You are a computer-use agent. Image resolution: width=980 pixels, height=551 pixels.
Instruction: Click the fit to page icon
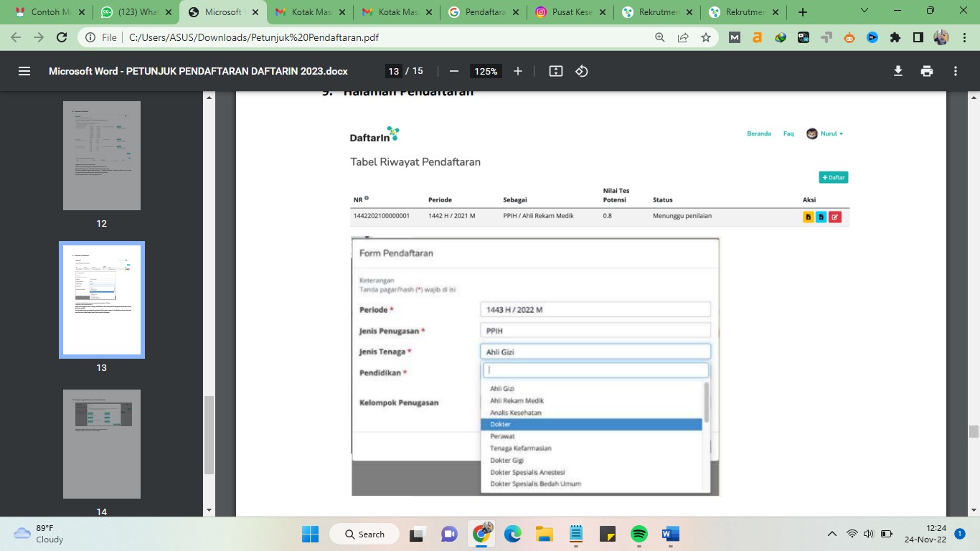(555, 71)
